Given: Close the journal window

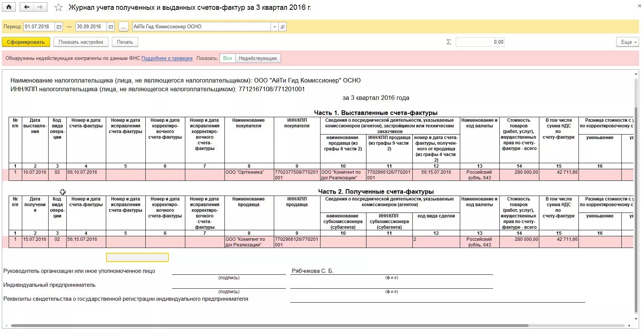Looking at the screenshot, I should click(x=639, y=6).
